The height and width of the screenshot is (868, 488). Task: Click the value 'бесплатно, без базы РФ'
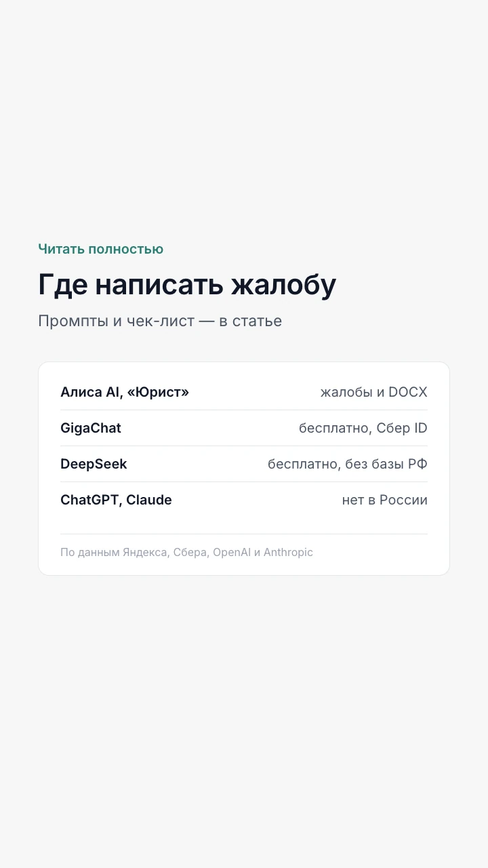348,464
